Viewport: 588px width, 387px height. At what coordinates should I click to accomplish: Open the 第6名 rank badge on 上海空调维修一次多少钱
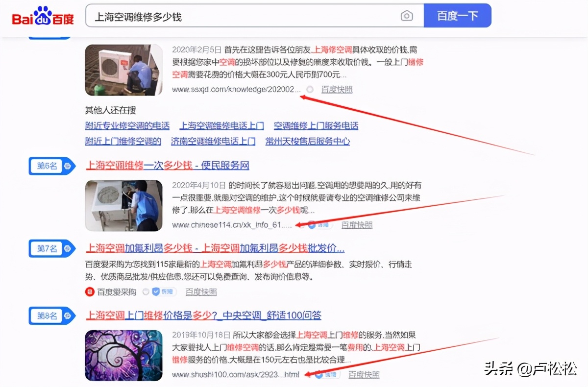point(52,166)
